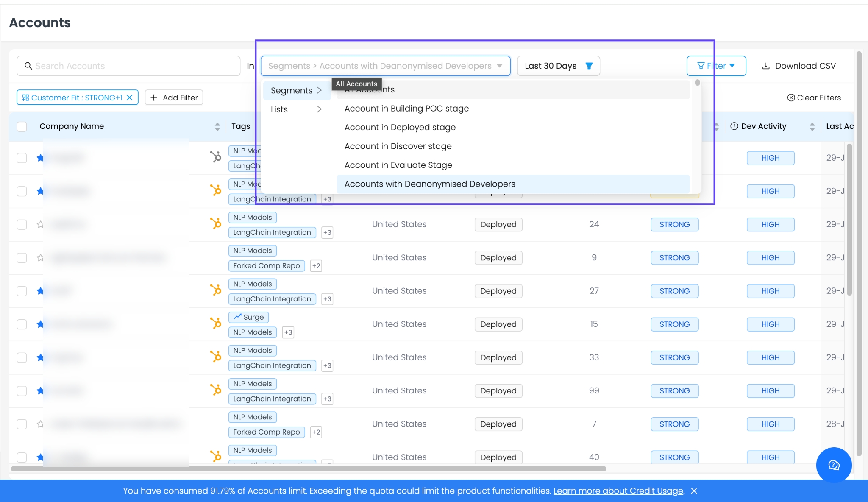This screenshot has width=868, height=502.
Task: Click the info icon beside Dev Activity
Action: [x=734, y=126]
